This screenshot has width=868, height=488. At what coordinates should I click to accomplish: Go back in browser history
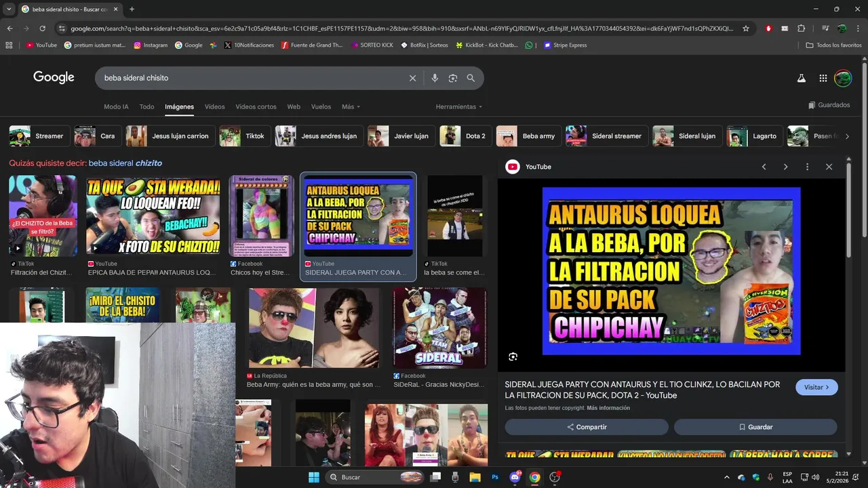pos(9,28)
